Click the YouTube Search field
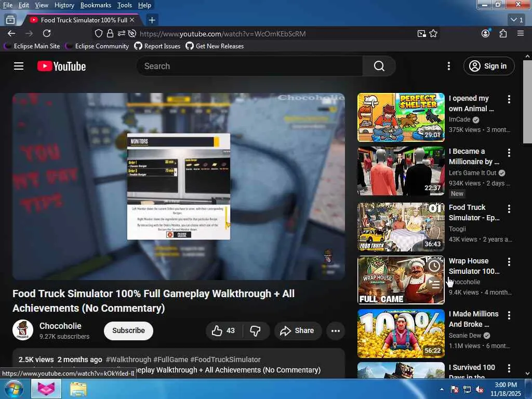The width and height of the screenshot is (532, 399). click(249, 66)
